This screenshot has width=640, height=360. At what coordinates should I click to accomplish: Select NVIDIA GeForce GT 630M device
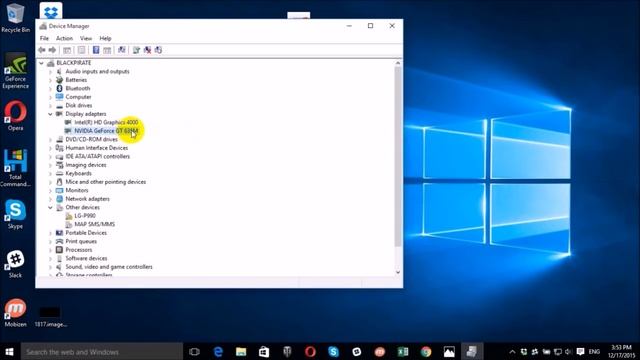[106, 131]
